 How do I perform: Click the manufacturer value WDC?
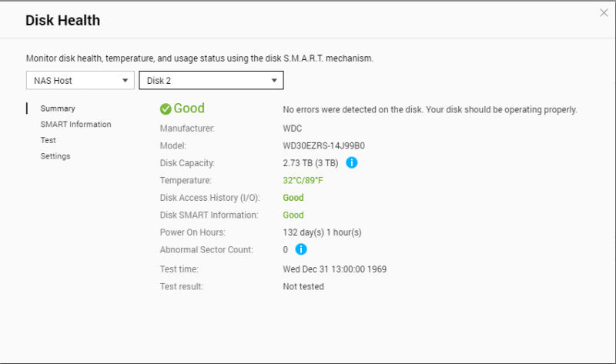tap(293, 129)
